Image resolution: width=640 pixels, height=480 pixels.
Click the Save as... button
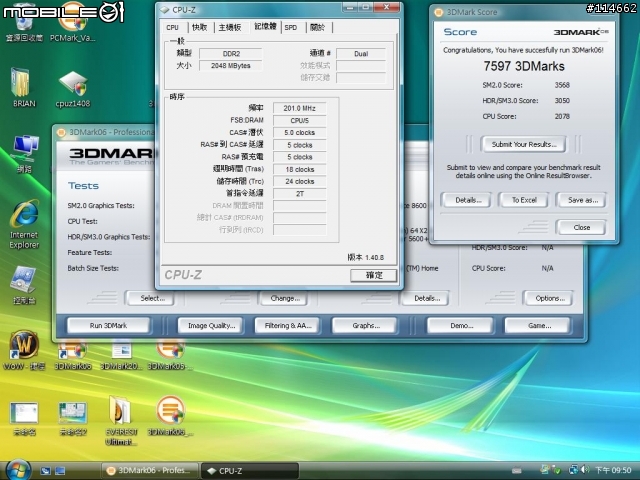[582, 200]
